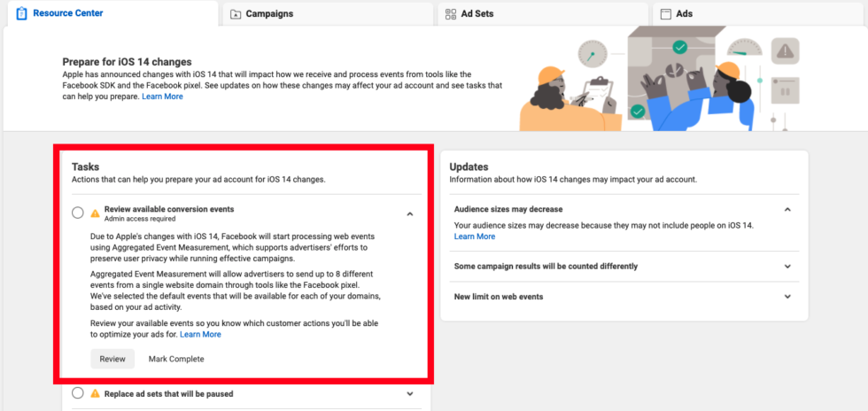The image size is (868, 411).
Task: Expand Replace ad sets that will be paused
Action: [409, 394]
